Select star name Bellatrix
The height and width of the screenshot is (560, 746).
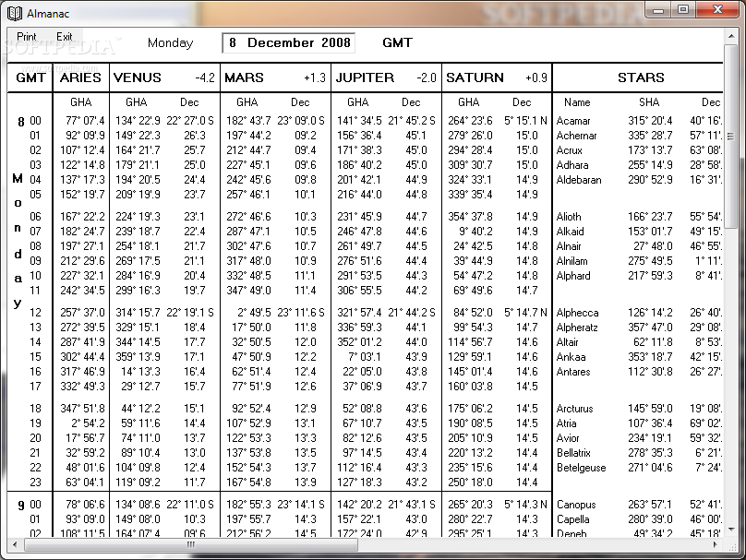tap(573, 453)
